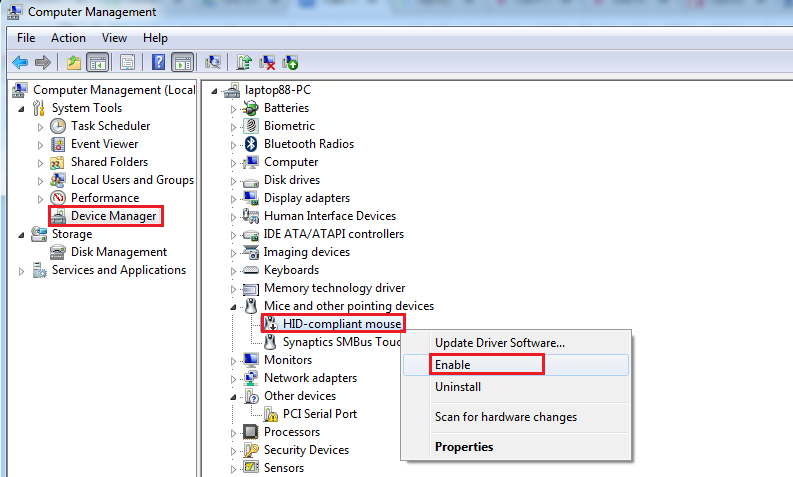793x477 pixels.
Task: Click the Security Devices key icon
Action: (251, 450)
